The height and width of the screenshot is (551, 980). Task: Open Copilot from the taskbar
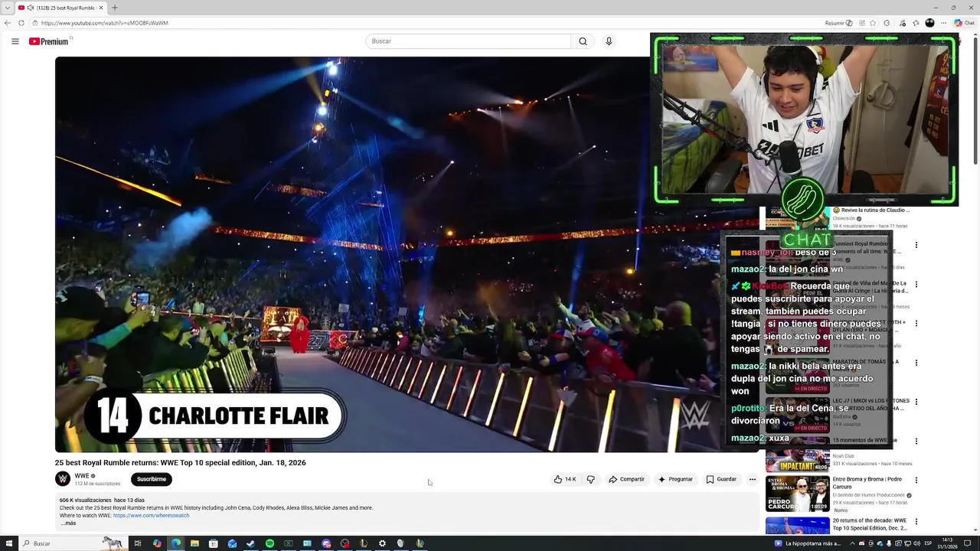click(157, 543)
